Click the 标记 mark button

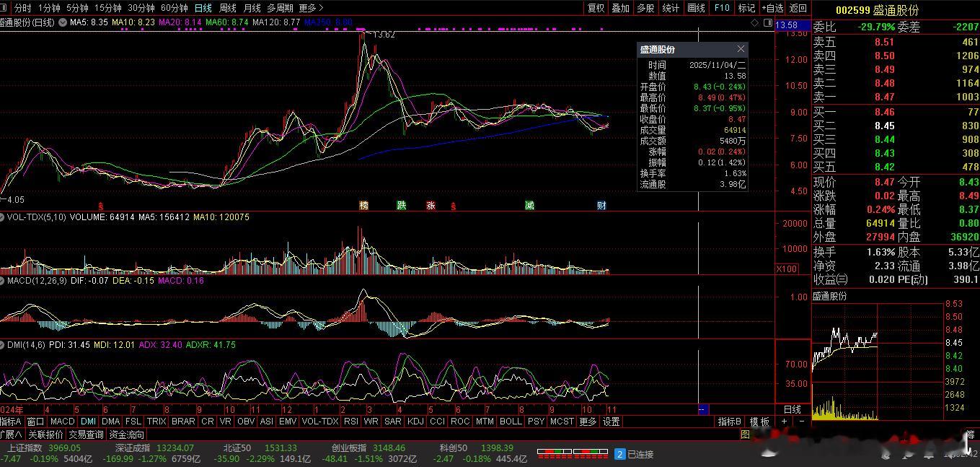tap(747, 8)
